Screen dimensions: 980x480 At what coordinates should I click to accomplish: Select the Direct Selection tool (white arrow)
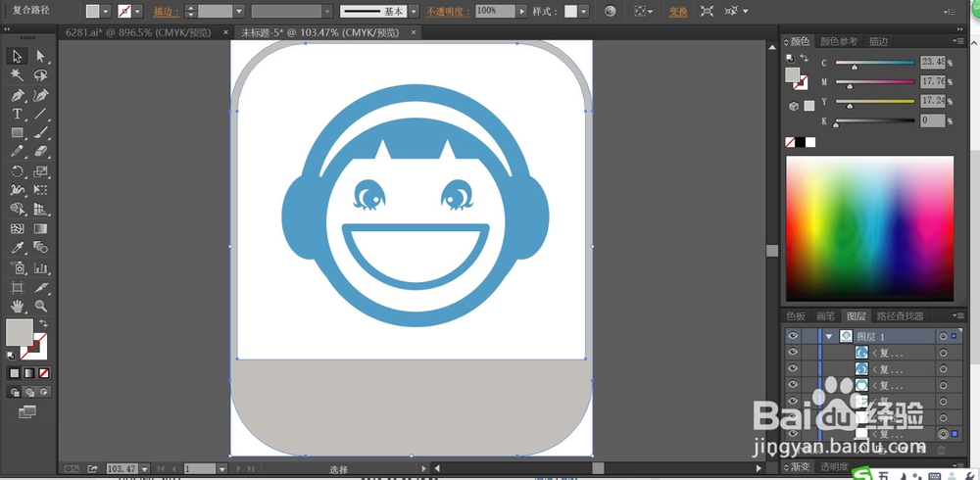40,56
